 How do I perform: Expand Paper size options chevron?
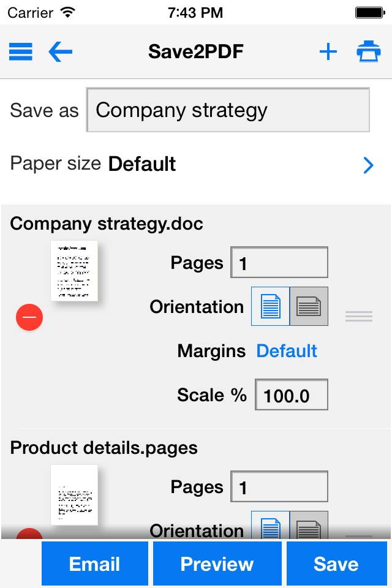368,165
